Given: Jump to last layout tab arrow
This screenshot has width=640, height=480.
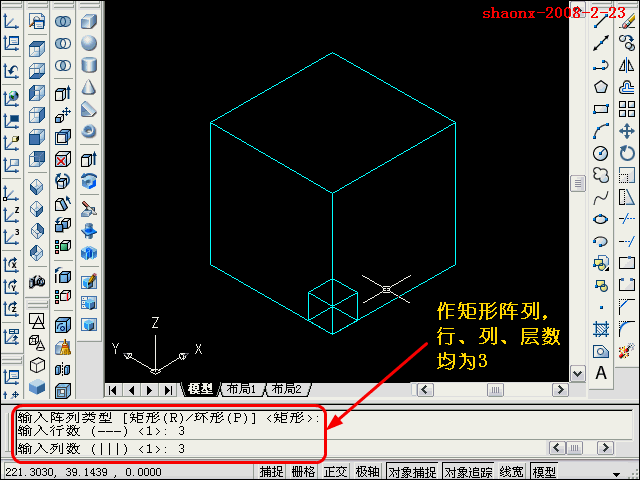Looking at the screenshot, I should (168, 390).
